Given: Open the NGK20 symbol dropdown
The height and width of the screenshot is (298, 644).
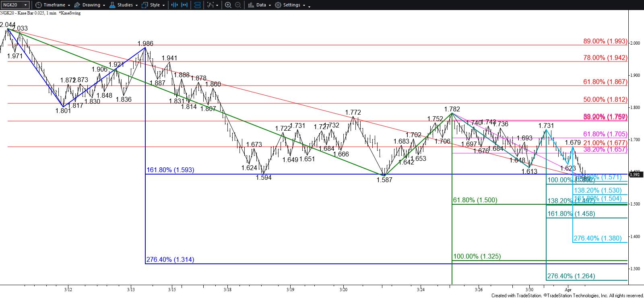Looking at the screenshot, I should point(15,5).
